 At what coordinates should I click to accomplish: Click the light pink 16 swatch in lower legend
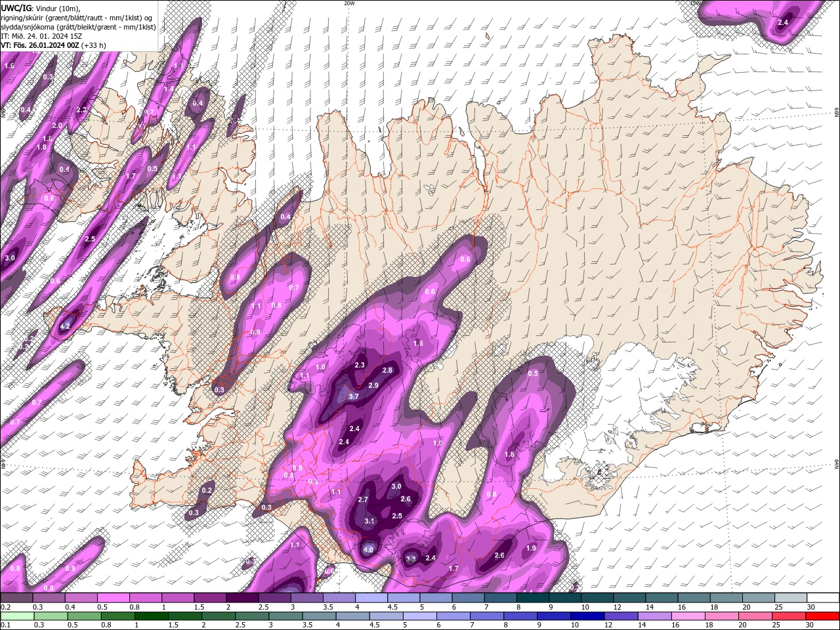[x=688, y=616]
